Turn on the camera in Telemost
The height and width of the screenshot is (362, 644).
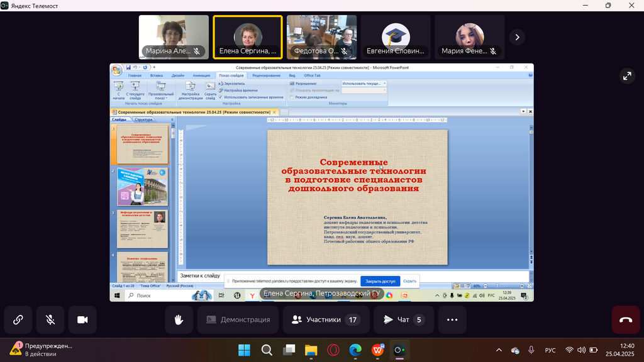point(82,320)
